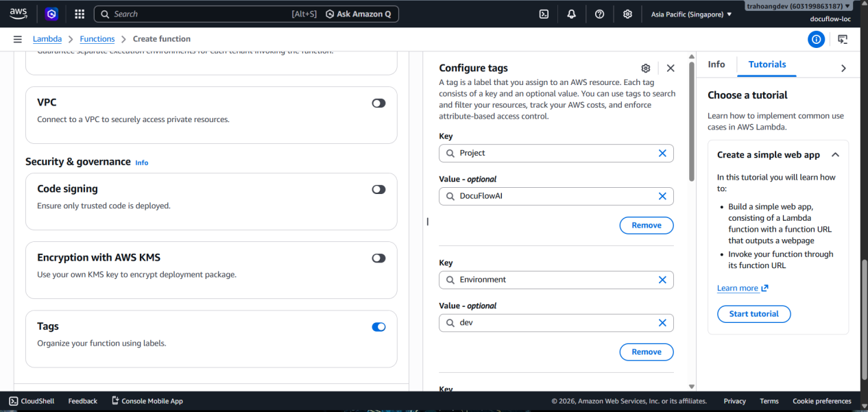
Task: Click search icon in Environment key field
Action: point(450,280)
